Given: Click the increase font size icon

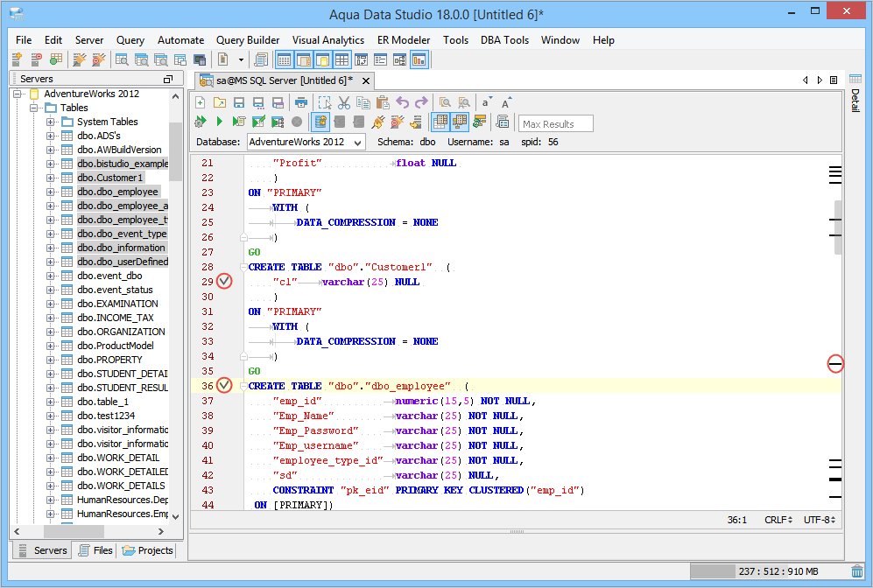Looking at the screenshot, I should (x=506, y=102).
